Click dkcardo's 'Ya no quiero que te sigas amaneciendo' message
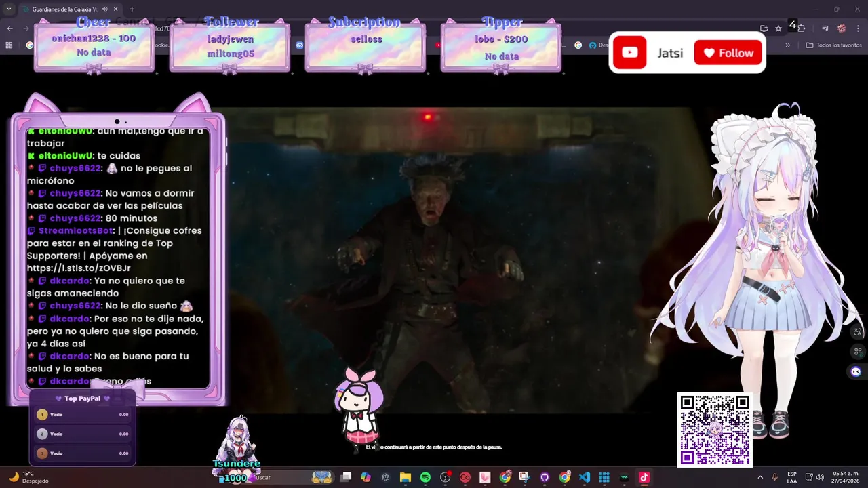 (x=106, y=287)
